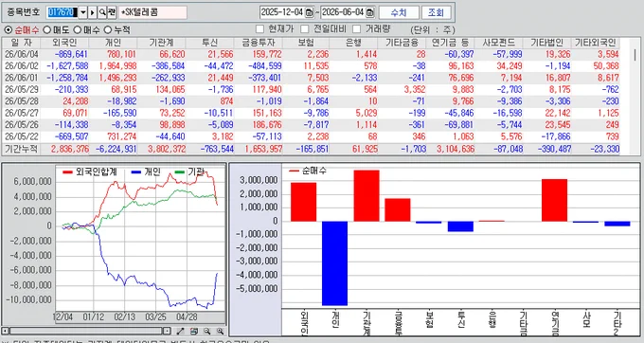This screenshot has width=644, height=343.
Task: Select the 26/06/02 date row
Action: pos(311,66)
